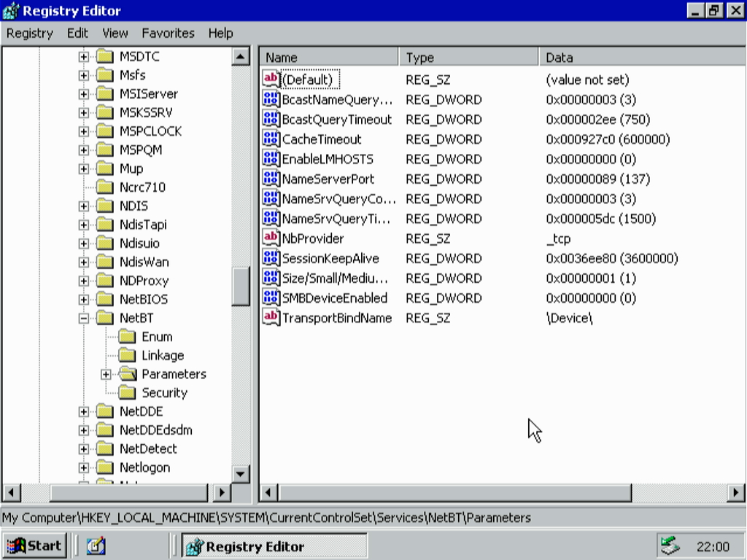This screenshot has height=560, width=747.
Task: Click the NameSrvQueryTi value icon
Action: 271,218
